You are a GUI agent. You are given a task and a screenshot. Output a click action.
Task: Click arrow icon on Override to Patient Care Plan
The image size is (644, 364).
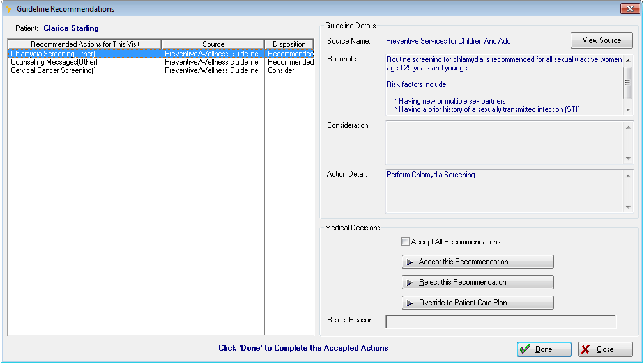click(x=410, y=303)
